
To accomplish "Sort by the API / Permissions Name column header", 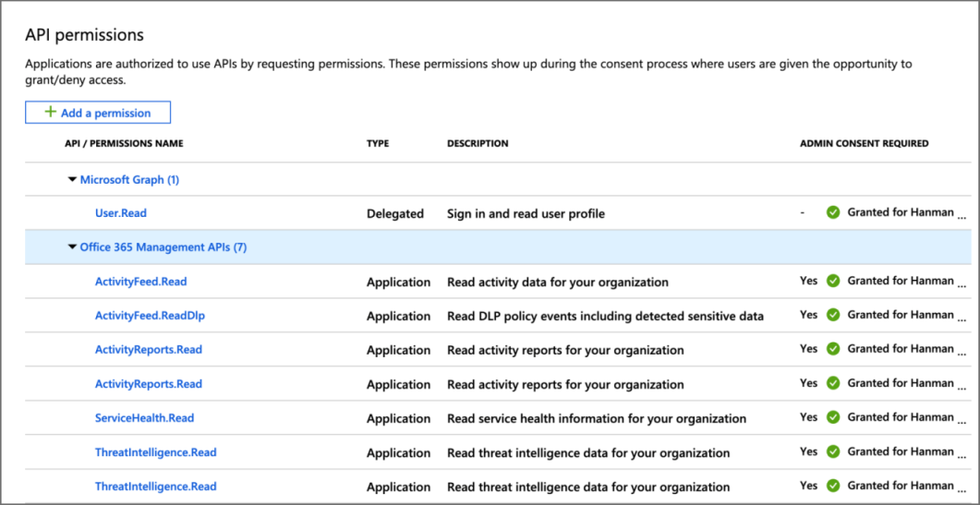I will [x=124, y=144].
